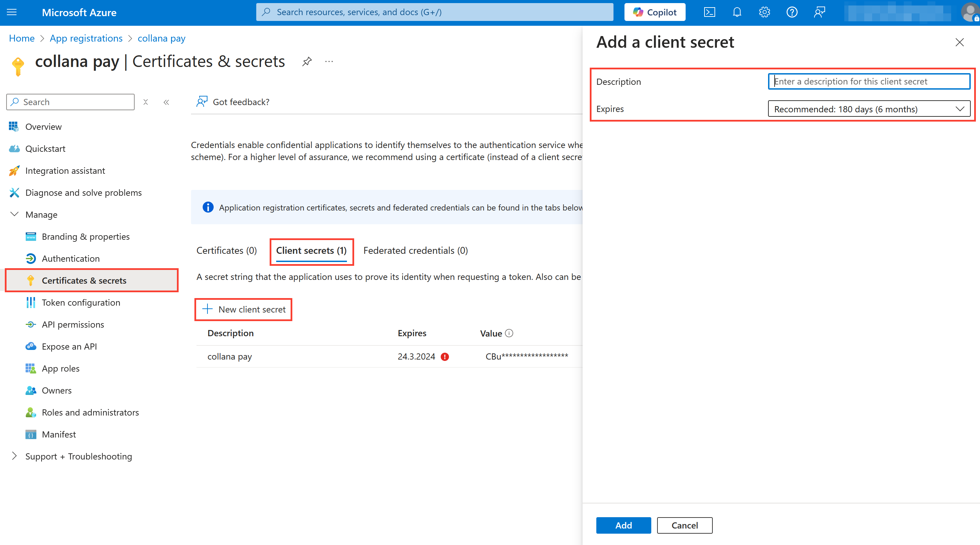Image resolution: width=980 pixels, height=545 pixels.
Task: Go to App registrations breadcrumb
Action: pyautogui.click(x=86, y=38)
